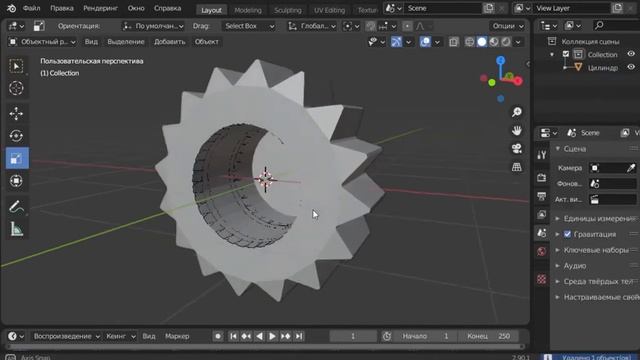
Task: Toggle camera view icon in viewport
Action: click(x=517, y=149)
